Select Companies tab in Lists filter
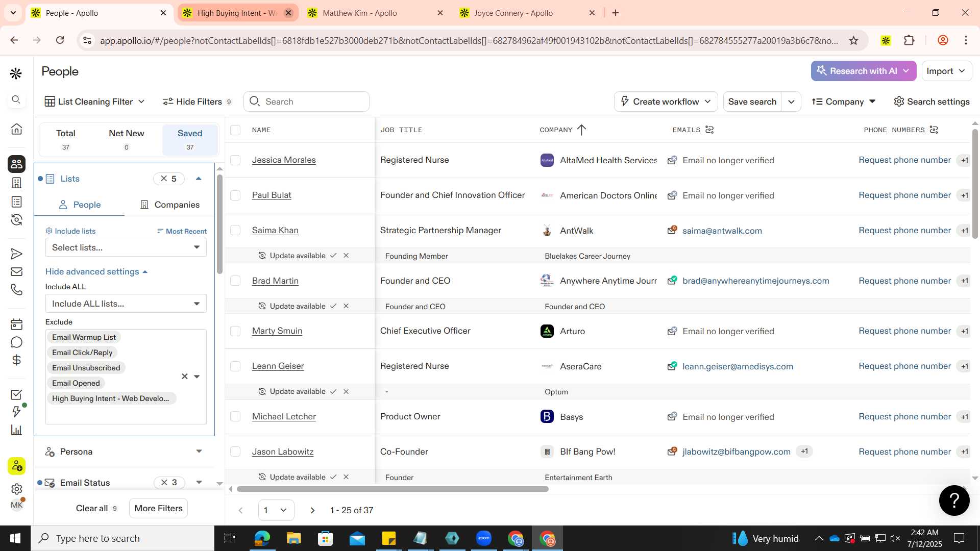The height and width of the screenshot is (551, 980). point(170,205)
